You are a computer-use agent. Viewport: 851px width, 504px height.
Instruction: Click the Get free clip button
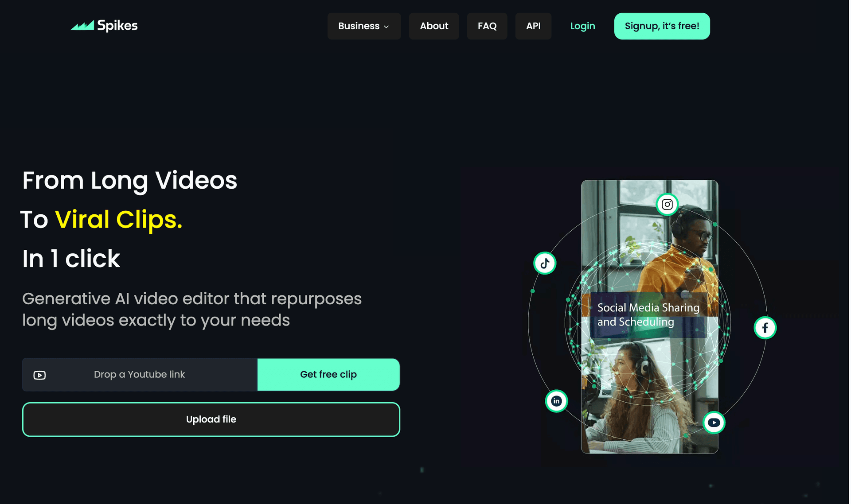pyautogui.click(x=328, y=374)
